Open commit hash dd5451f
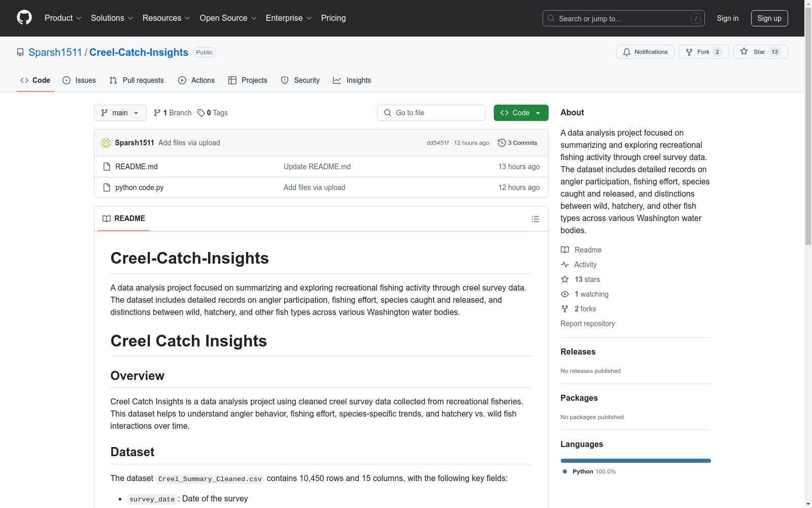The image size is (812, 508). [x=437, y=143]
